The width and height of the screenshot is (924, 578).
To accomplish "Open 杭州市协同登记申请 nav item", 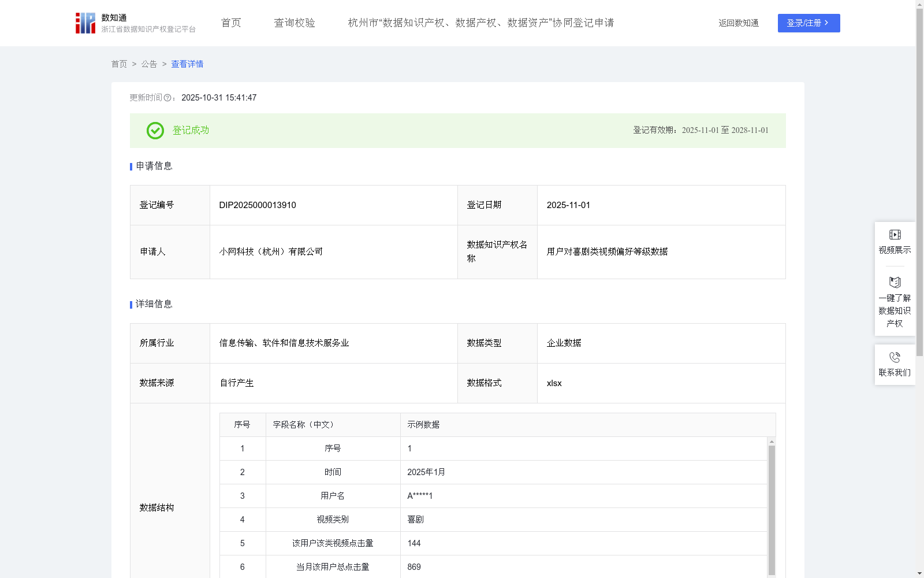I will point(481,23).
